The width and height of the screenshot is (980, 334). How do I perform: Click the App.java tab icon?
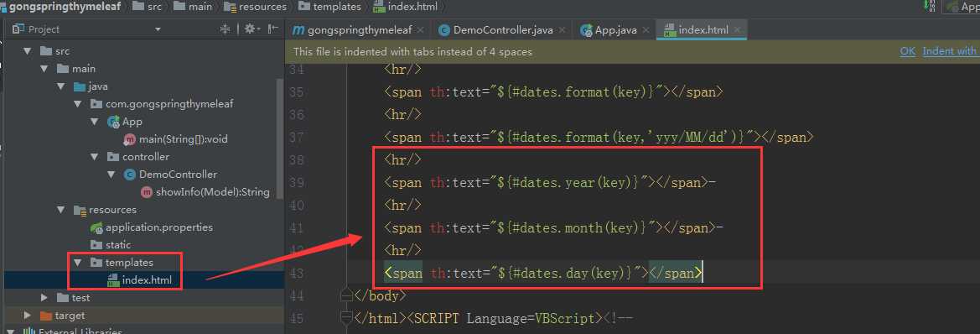click(586, 30)
